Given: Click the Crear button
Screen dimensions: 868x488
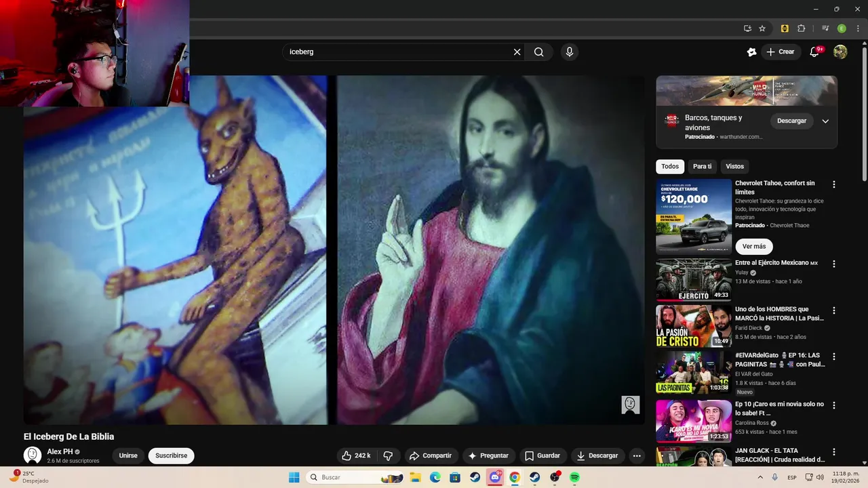Looking at the screenshot, I should coord(781,52).
